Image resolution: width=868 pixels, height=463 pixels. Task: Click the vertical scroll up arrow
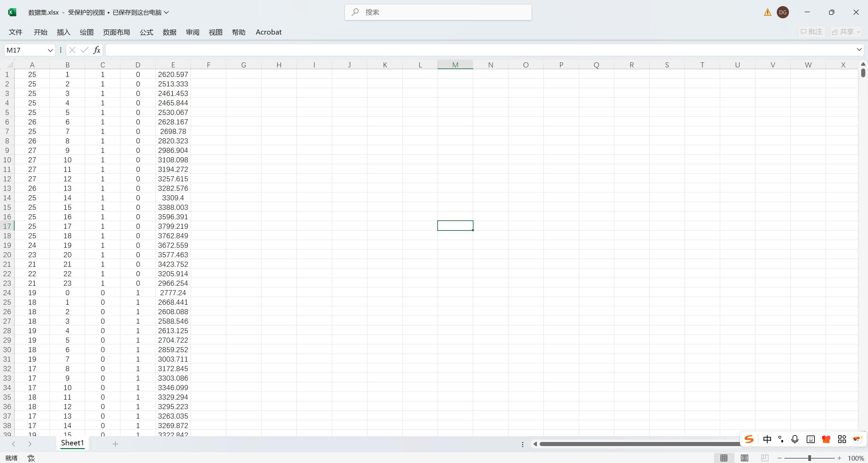pyautogui.click(x=863, y=64)
